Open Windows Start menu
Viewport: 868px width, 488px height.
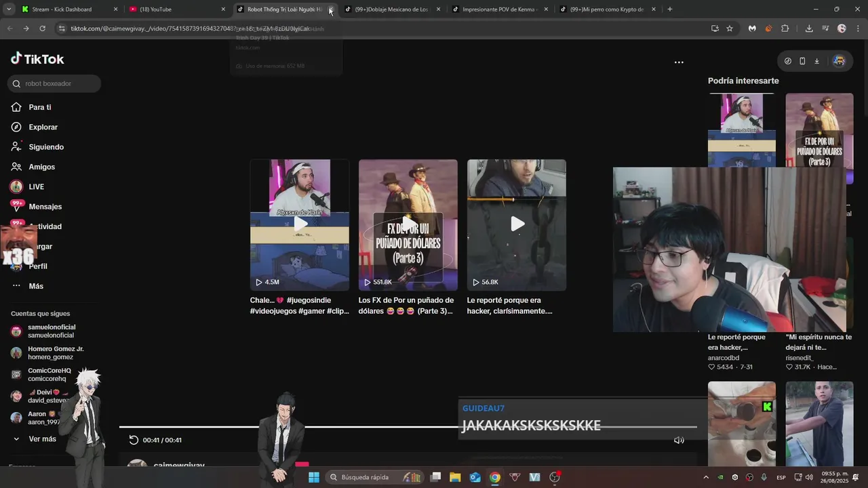click(x=314, y=477)
